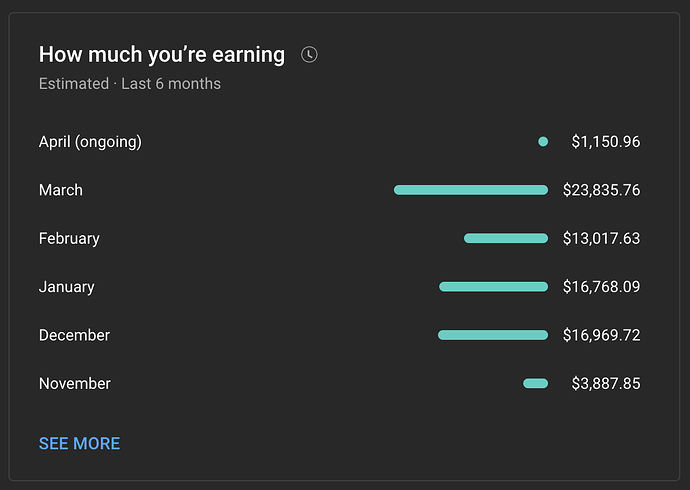Select the March month label

click(61, 190)
